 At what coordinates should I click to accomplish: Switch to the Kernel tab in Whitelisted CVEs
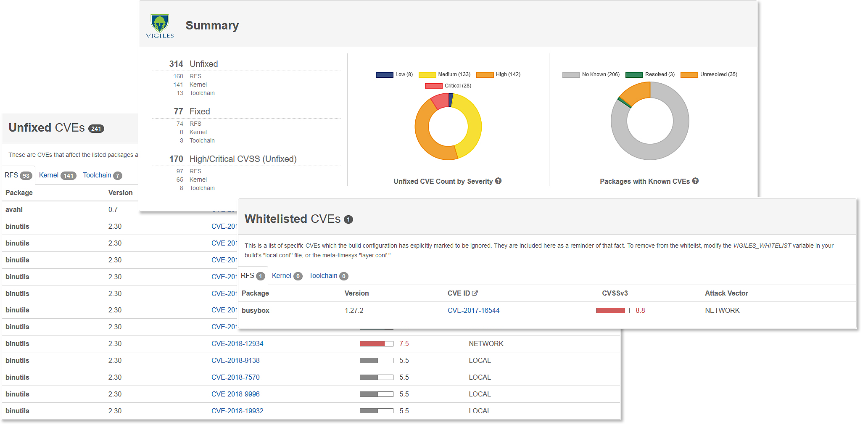coord(282,275)
